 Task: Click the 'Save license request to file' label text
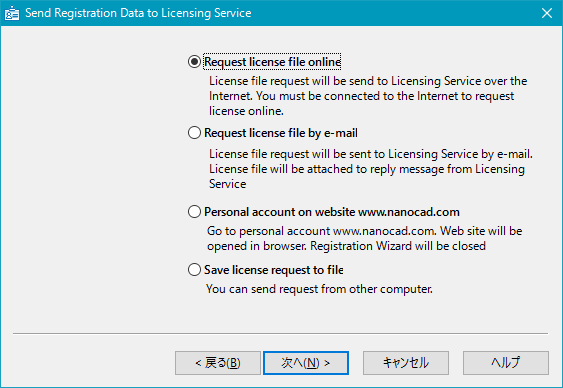(x=274, y=270)
